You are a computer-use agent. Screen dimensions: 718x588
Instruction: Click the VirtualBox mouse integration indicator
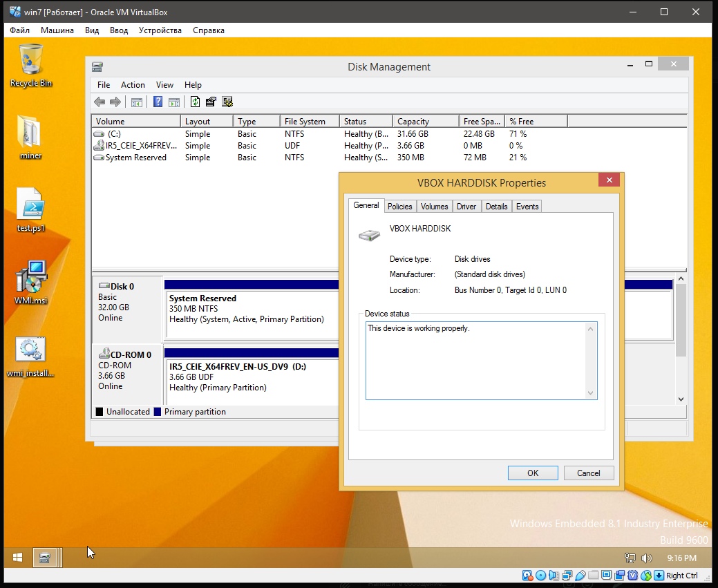(x=646, y=576)
